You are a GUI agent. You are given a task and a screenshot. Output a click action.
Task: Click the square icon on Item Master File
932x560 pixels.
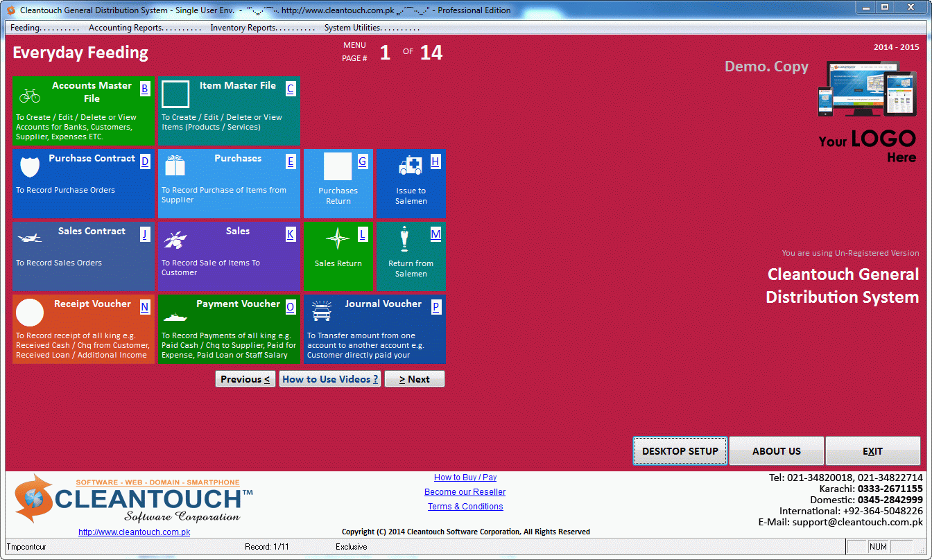pos(175,94)
